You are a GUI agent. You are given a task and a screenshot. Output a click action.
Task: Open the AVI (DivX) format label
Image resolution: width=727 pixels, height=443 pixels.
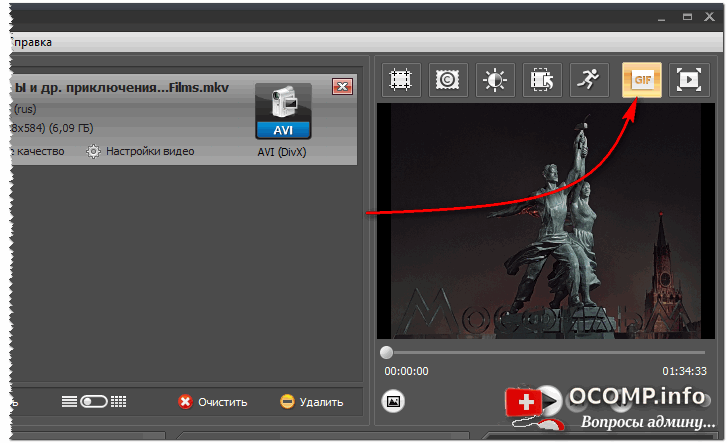(x=282, y=152)
